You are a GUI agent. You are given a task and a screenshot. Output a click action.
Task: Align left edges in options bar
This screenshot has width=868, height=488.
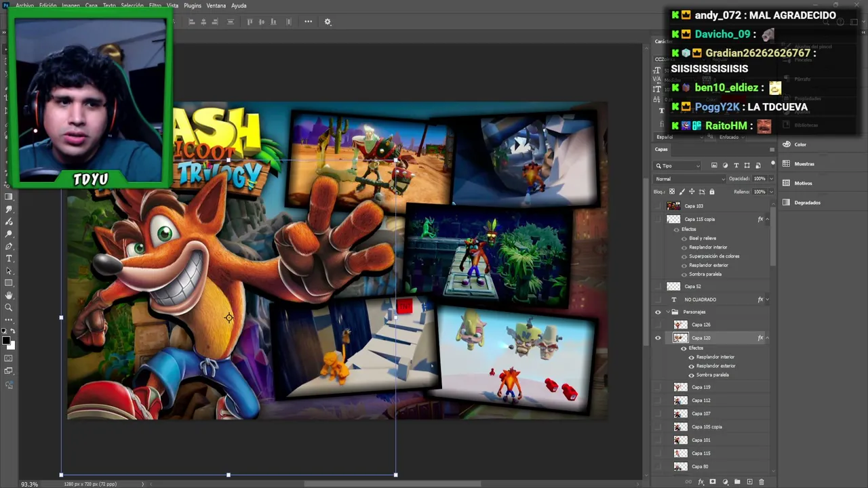[192, 22]
